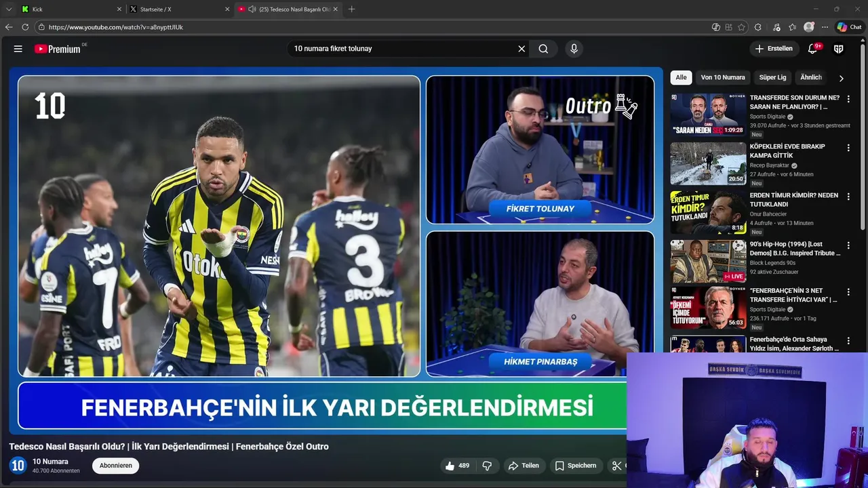This screenshot has height=488, width=868.
Task: Open the video title 90's Hip-Hop (1994)
Action: pyautogui.click(x=795, y=249)
